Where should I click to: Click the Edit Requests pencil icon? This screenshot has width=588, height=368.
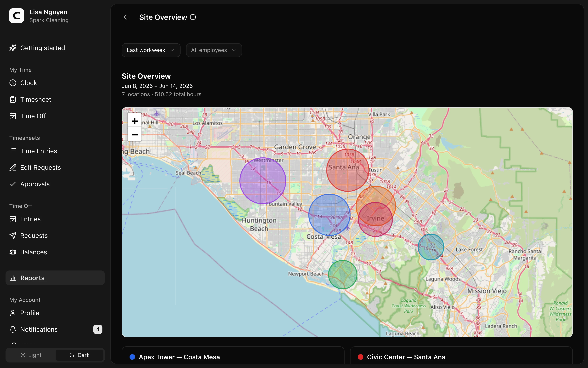(13, 167)
